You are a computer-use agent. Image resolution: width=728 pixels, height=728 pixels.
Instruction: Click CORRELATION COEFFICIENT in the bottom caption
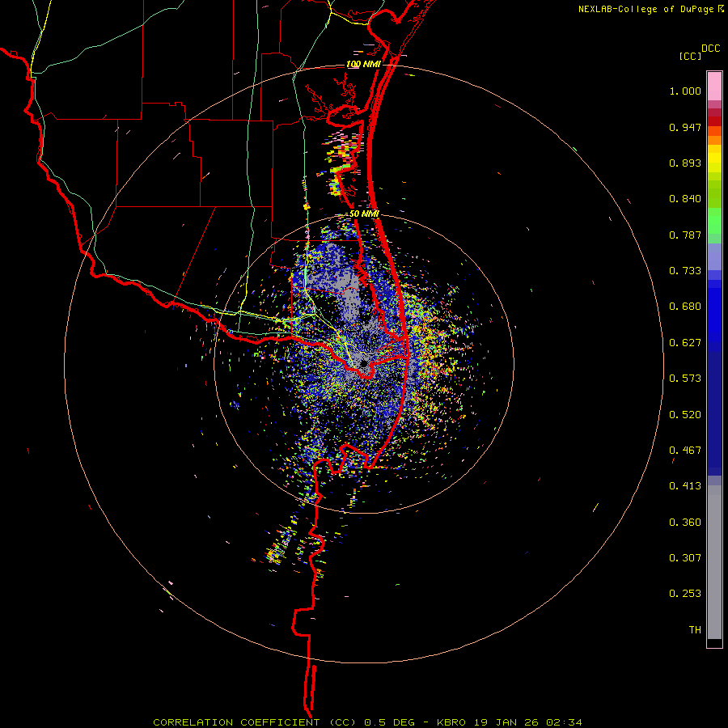(236, 722)
